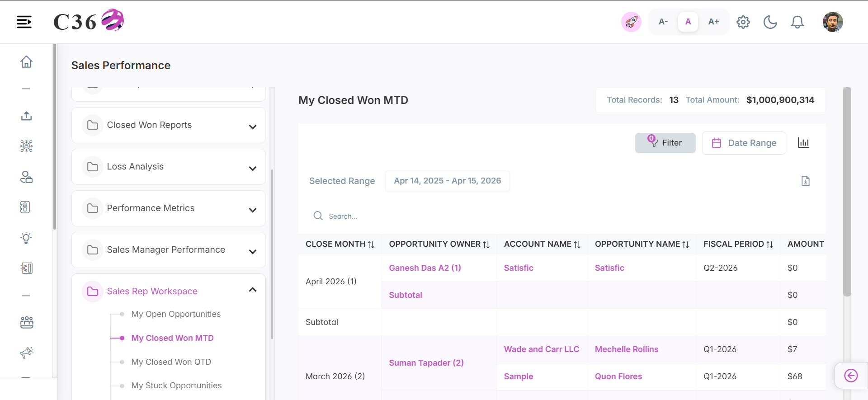Click the report list scrollbar
The height and width of the screenshot is (400, 868).
(x=272, y=254)
